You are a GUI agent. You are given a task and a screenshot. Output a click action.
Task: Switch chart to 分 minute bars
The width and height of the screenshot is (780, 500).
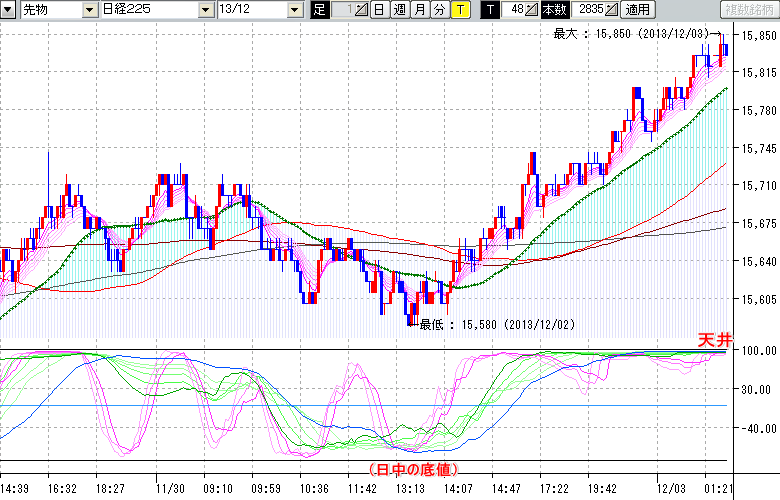[x=439, y=10]
